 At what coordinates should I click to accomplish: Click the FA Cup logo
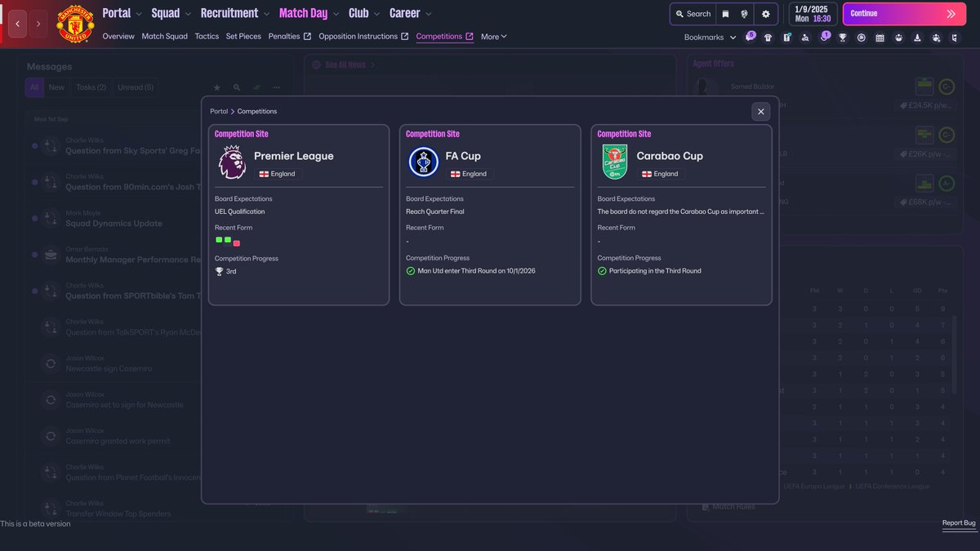[423, 162]
